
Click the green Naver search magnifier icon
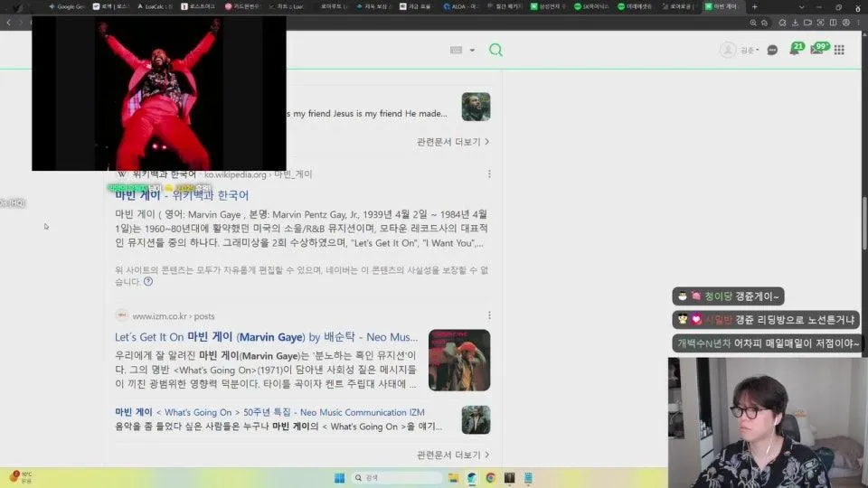495,50
